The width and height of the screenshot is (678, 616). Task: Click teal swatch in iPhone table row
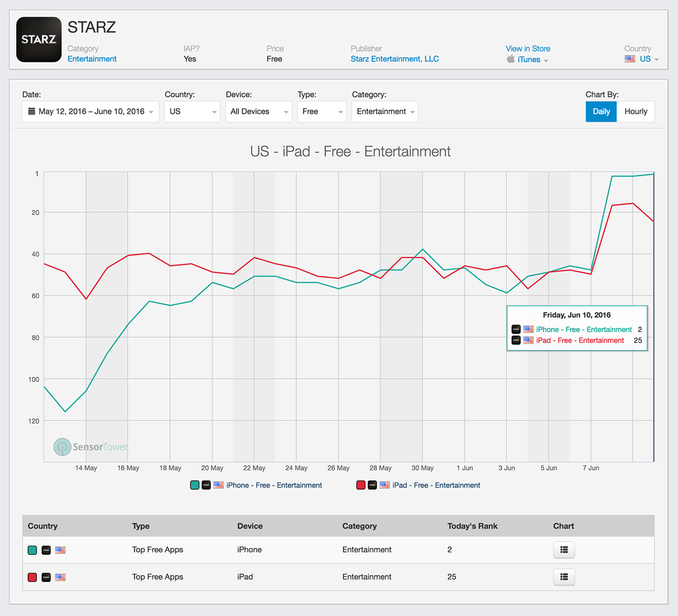coord(32,550)
